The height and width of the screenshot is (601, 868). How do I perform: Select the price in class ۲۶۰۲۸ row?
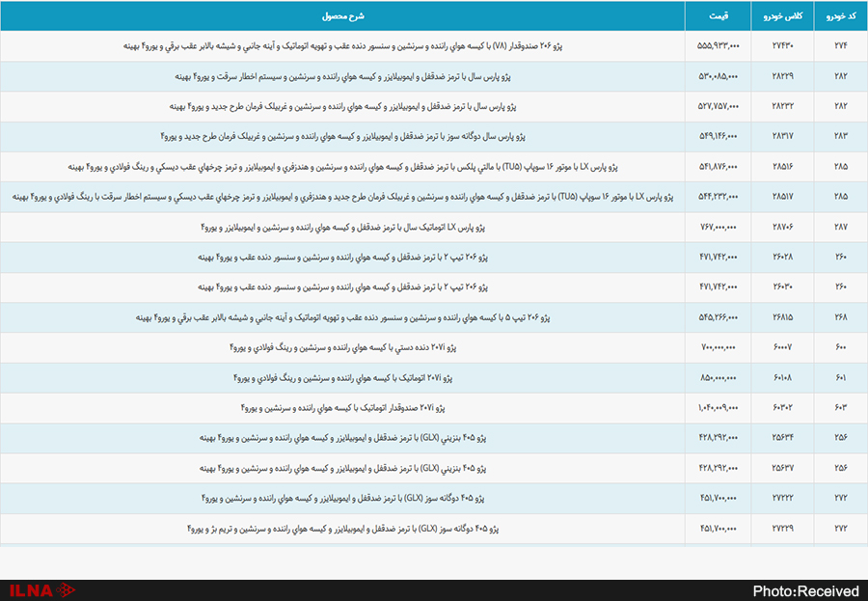click(x=718, y=257)
